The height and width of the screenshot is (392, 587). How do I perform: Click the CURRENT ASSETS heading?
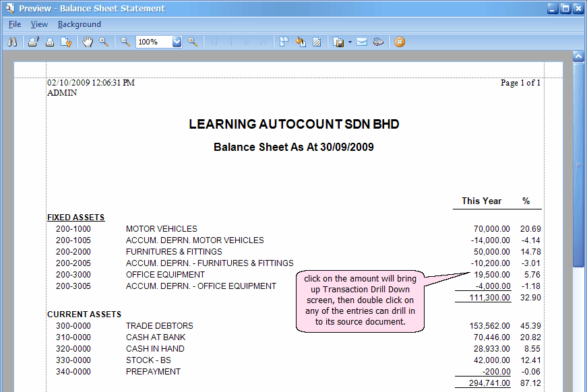pos(84,314)
